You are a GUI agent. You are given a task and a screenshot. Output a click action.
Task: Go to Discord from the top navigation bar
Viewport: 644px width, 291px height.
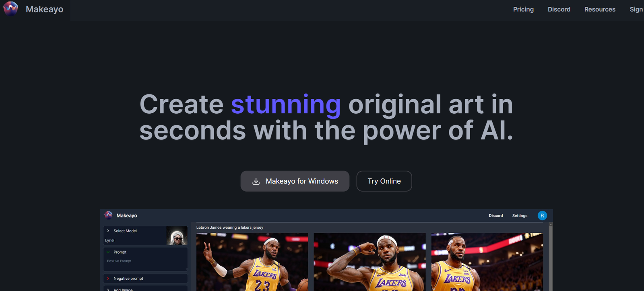click(x=559, y=9)
